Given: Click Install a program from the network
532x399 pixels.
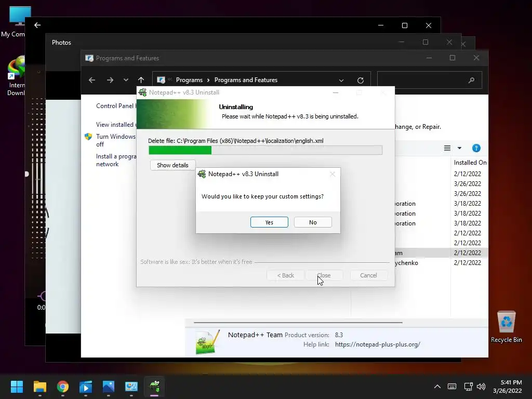Looking at the screenshot, I should click(116, 160).
